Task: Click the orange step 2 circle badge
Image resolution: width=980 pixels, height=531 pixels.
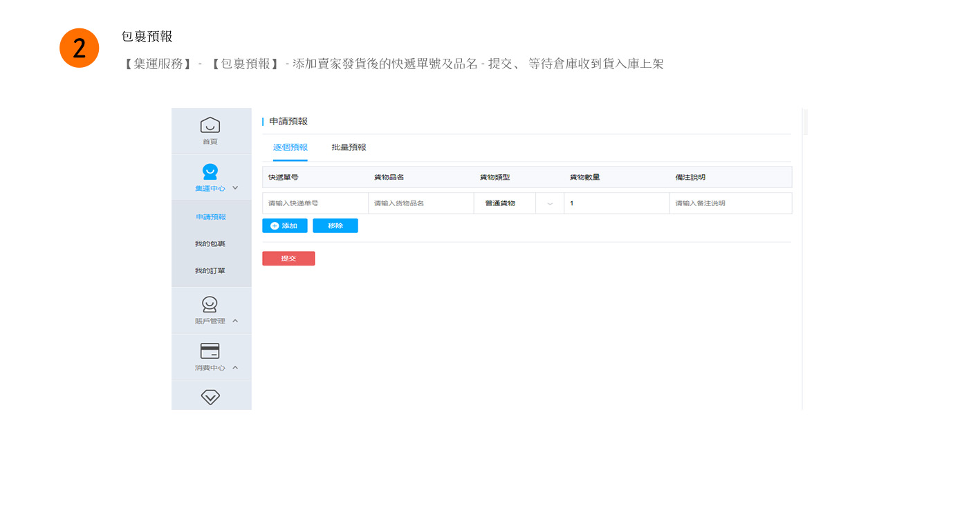Action: 80,48
